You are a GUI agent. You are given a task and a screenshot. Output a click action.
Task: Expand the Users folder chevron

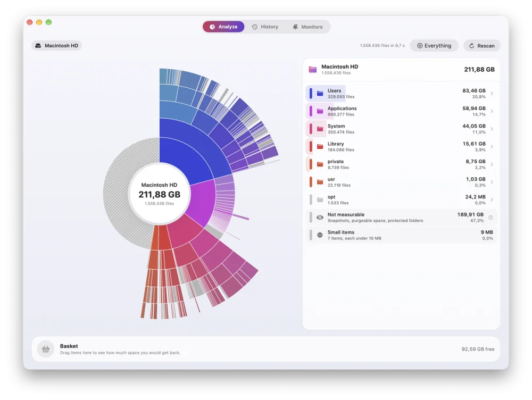492,93
